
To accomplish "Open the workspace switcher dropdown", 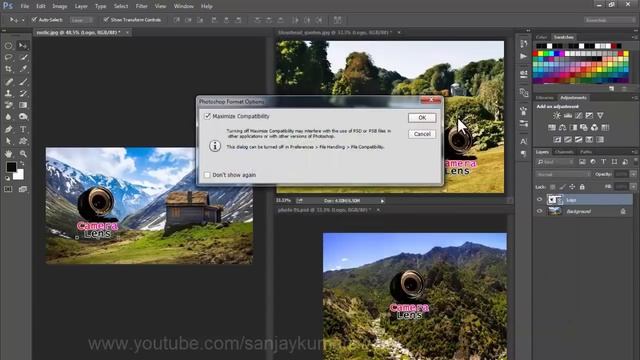I will click(610, 20).
